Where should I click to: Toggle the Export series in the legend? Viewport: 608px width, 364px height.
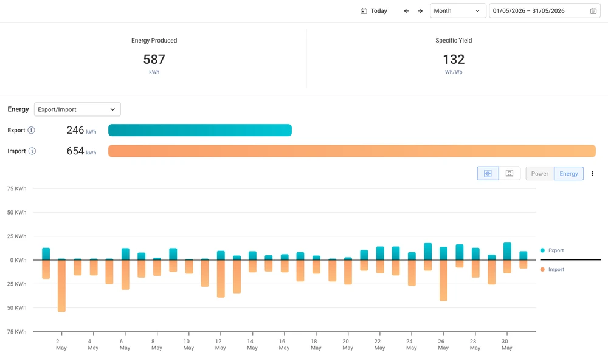552,250
